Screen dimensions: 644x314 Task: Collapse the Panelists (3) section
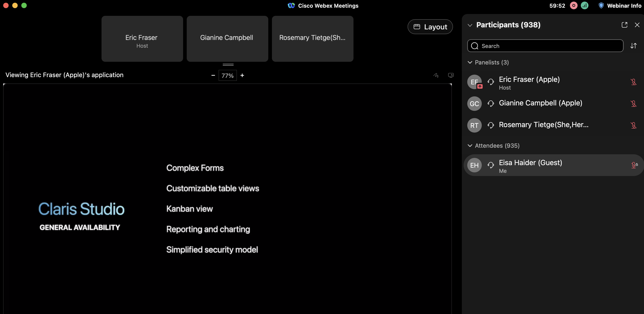(x=470, y=62)
